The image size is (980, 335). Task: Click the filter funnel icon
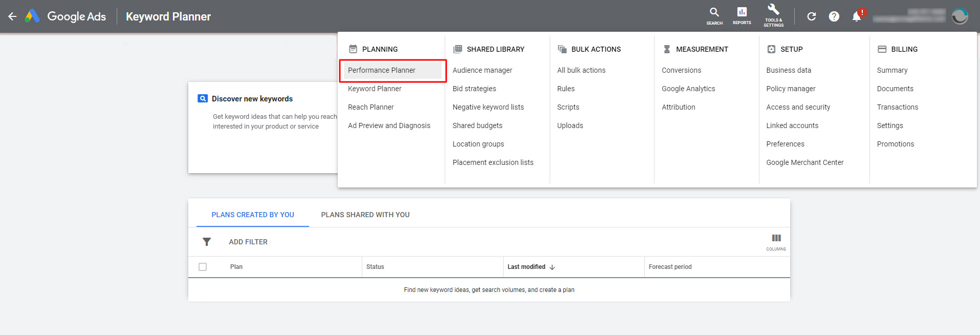(x=207, y=242)
